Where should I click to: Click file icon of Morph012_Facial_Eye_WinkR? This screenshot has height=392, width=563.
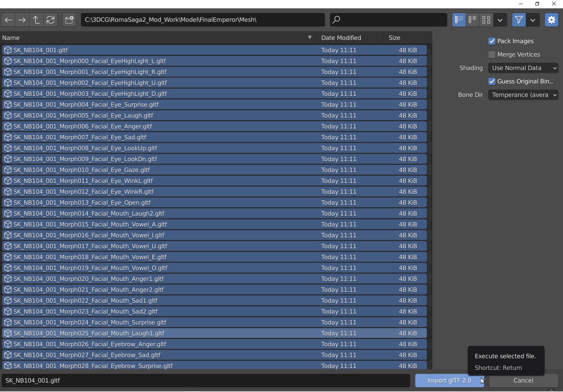[x=8, y=192]
